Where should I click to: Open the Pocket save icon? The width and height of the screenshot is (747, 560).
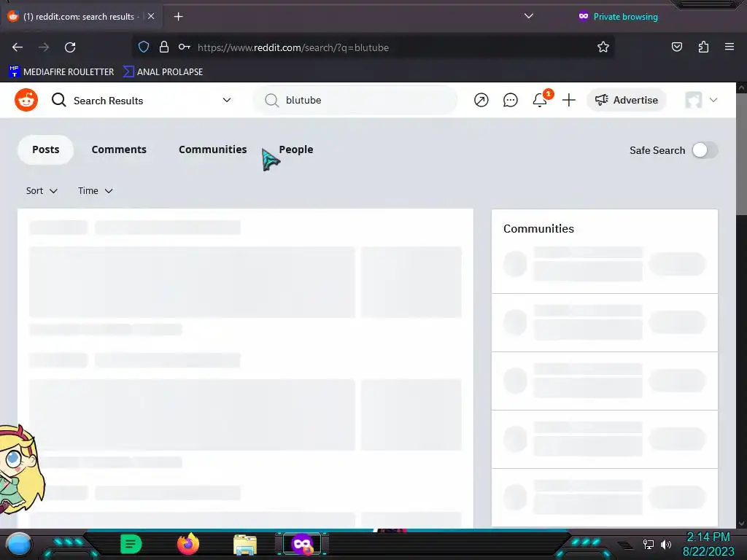click(677, 47)
